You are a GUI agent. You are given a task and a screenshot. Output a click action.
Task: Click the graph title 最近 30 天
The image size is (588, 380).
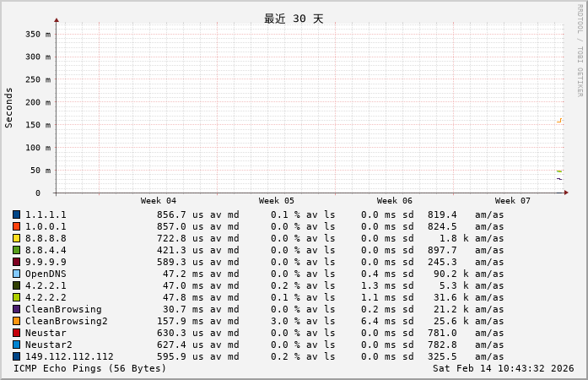294,19
